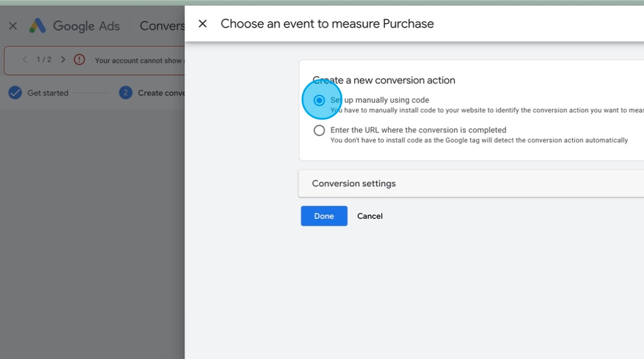Click the Done button
Viewport: 644px width, 359px height.
pos(324,216)
